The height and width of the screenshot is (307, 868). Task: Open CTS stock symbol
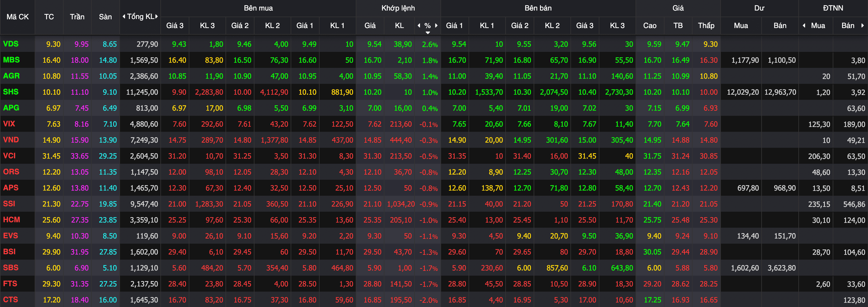coord(11,299)
